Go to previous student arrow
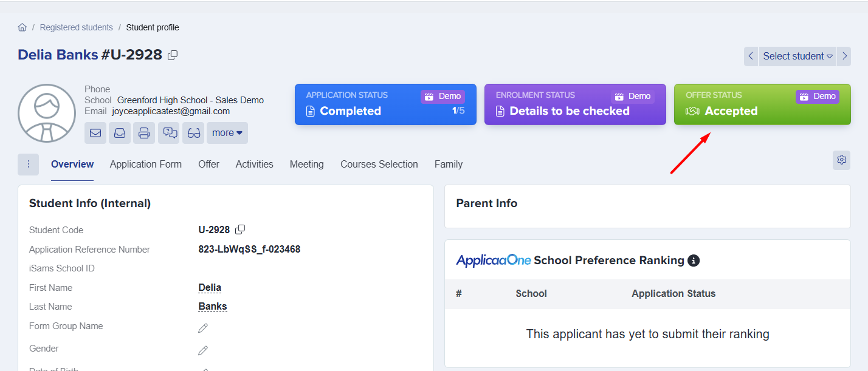 pos(751,56)
